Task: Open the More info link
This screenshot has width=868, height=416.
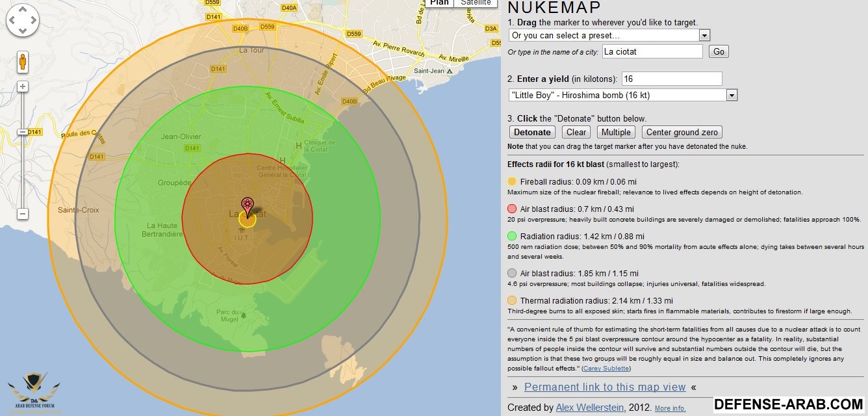Action: pyautogui.click(x=670, y=409)
